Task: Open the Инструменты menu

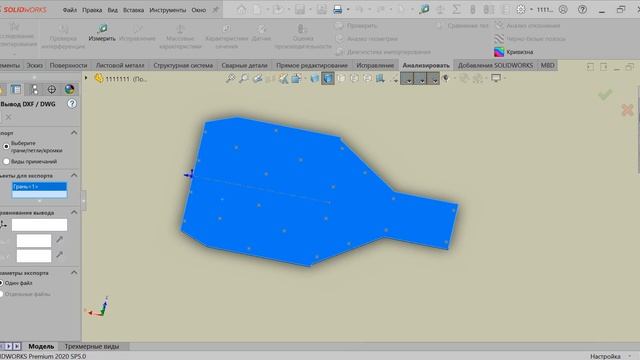Action: pos(167,10)
